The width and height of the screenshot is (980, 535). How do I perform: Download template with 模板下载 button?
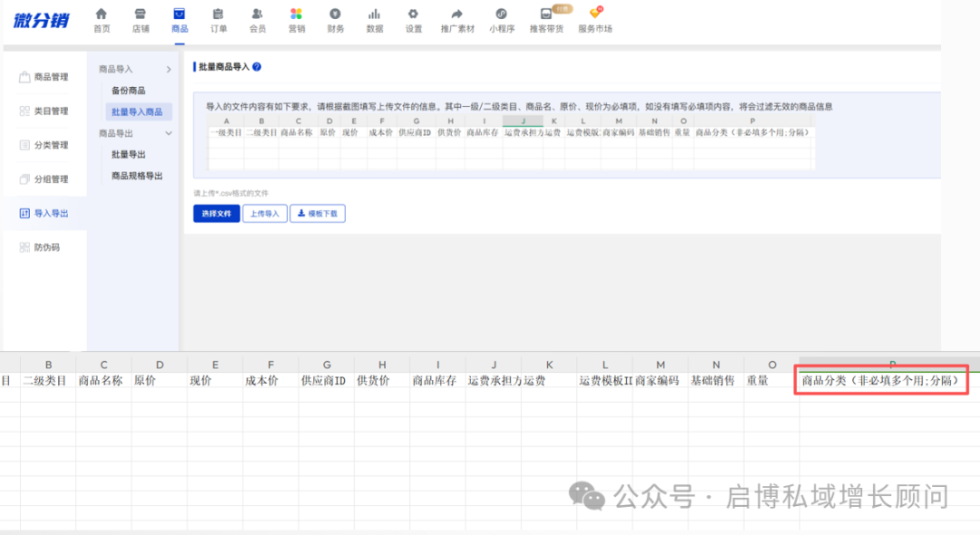pyautogui.click(x=318, y=214)
